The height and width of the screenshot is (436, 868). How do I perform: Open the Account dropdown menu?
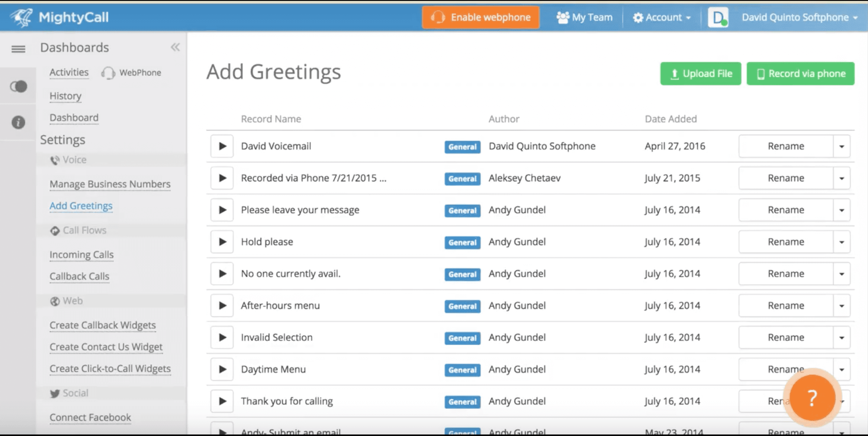[662, 17]
